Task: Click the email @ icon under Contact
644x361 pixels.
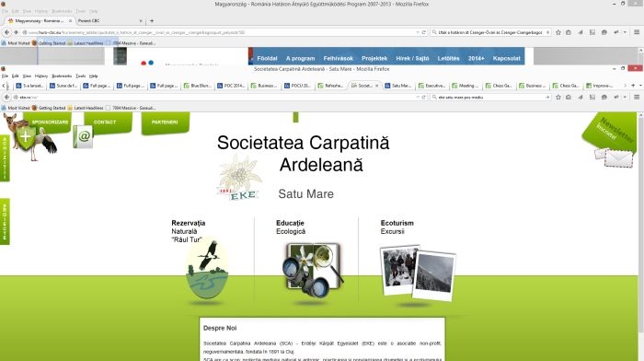Action: [x=84, y=136]
